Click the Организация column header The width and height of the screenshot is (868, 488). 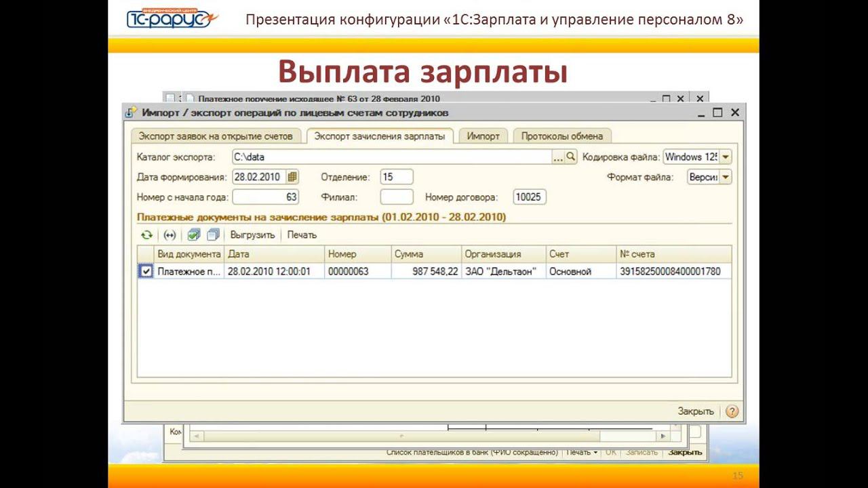(504, 254)
